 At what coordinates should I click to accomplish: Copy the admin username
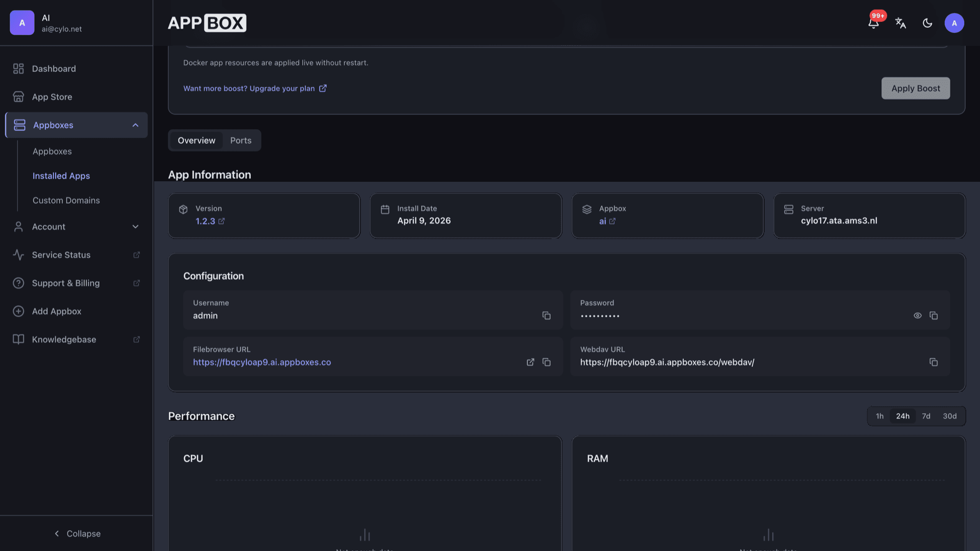[546, 316]
